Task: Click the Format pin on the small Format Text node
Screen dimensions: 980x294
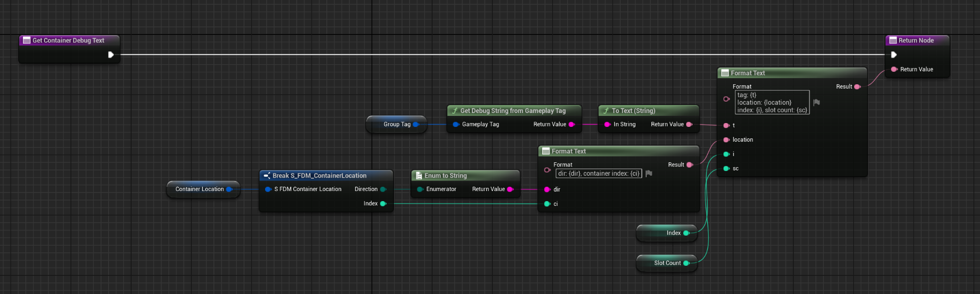Action: point(547,170)
